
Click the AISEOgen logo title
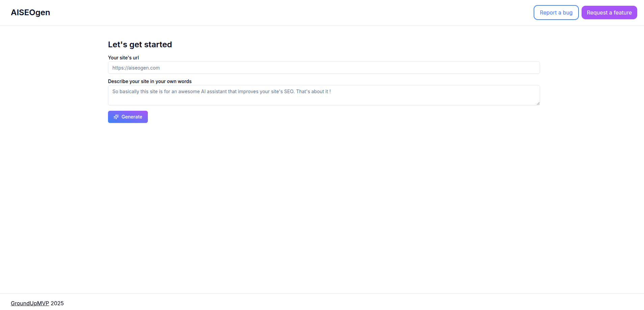(x=30, y=12)
